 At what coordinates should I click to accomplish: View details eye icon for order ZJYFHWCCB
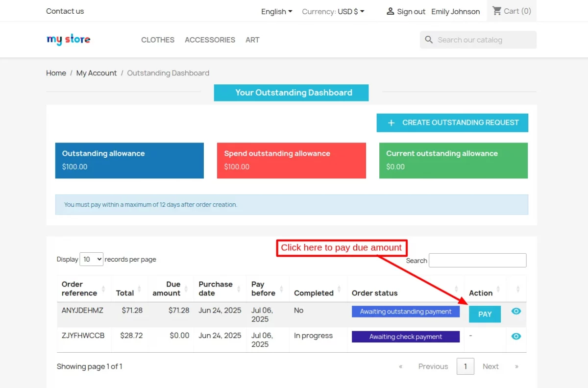coord(516,336)
